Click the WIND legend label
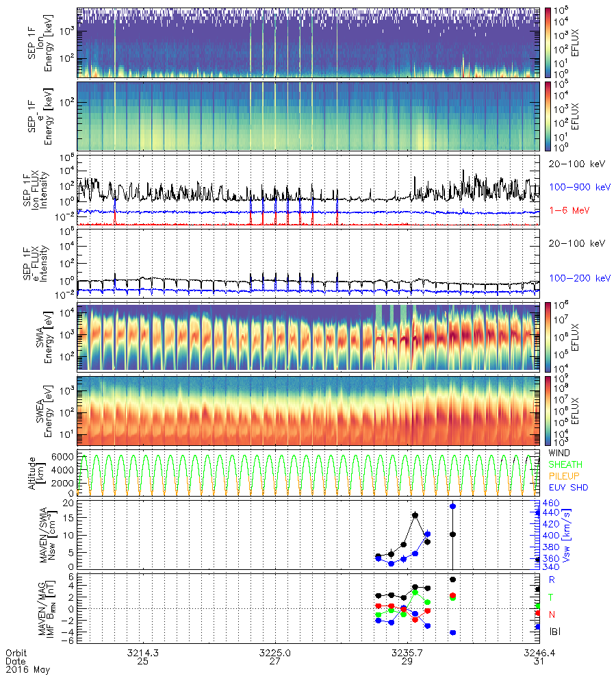 click(x=560, y=453)
